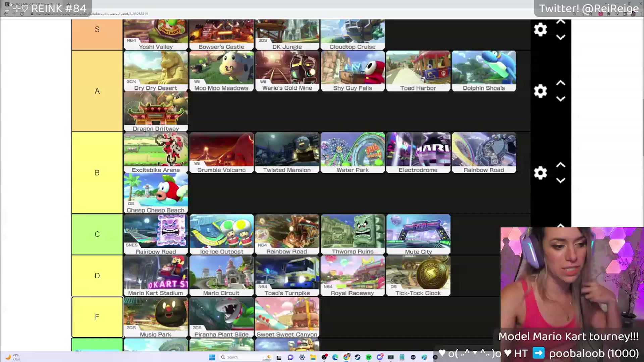
Task: Select the Piranha Plant Slide track card
Action: point(221,317)
